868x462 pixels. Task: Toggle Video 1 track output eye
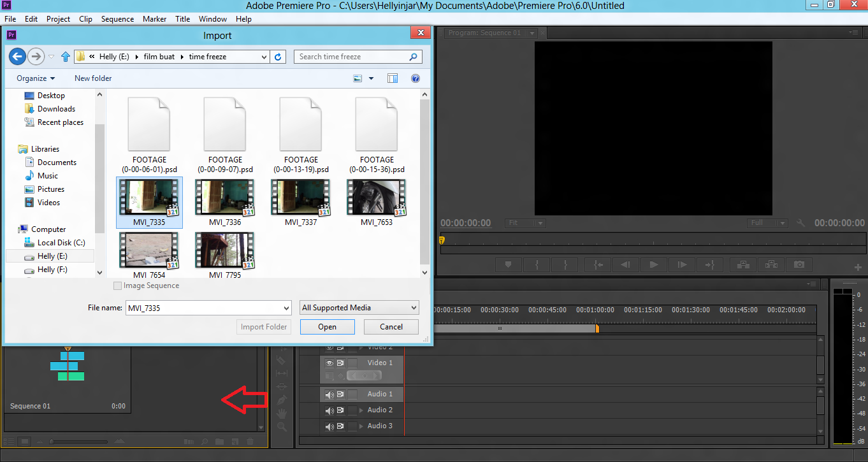coord(329,363)
